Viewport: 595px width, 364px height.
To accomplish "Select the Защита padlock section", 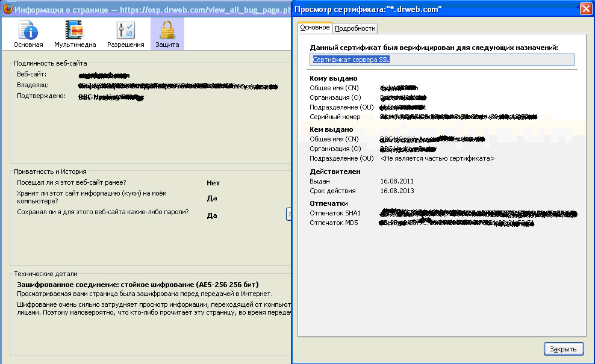I will pyautogui.click(x=167, y=34).
